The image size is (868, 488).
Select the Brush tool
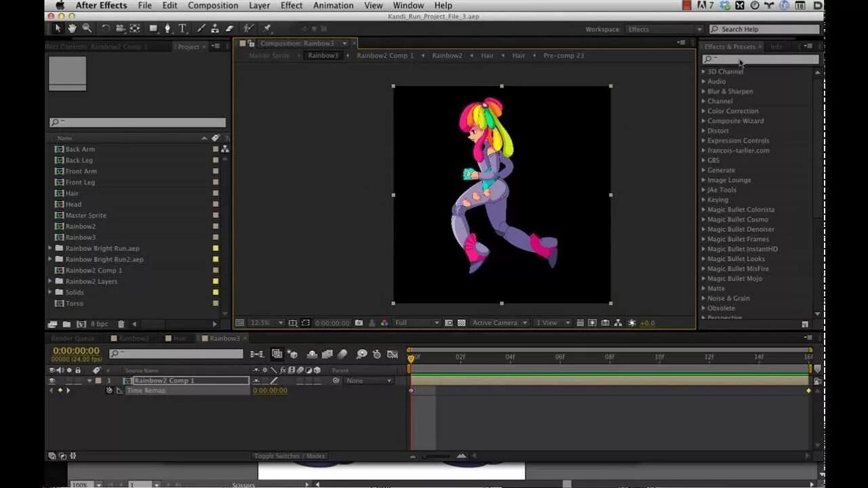(201, 28)
